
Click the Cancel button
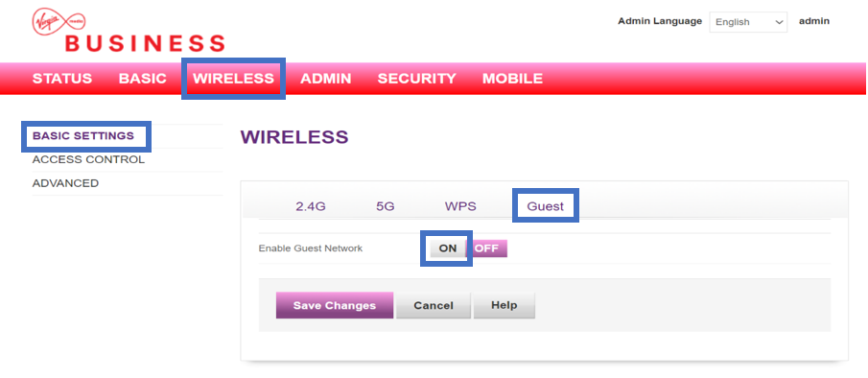[x=434, y=305]
